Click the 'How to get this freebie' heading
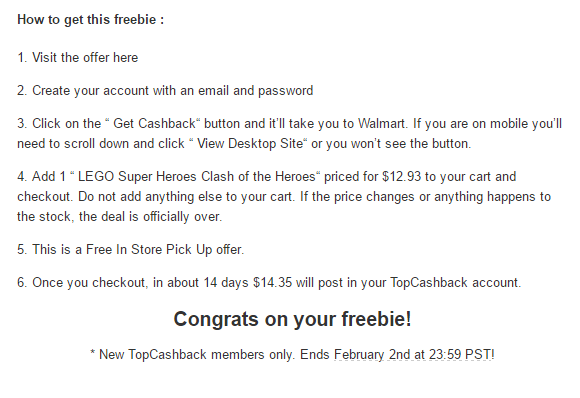580x398 pixels. pyautogui.click(x=91, y=20)
